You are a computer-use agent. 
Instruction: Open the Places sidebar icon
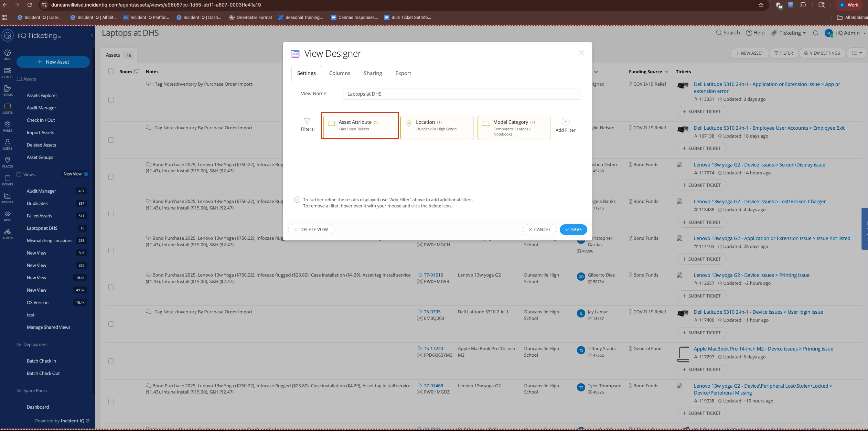8,162
